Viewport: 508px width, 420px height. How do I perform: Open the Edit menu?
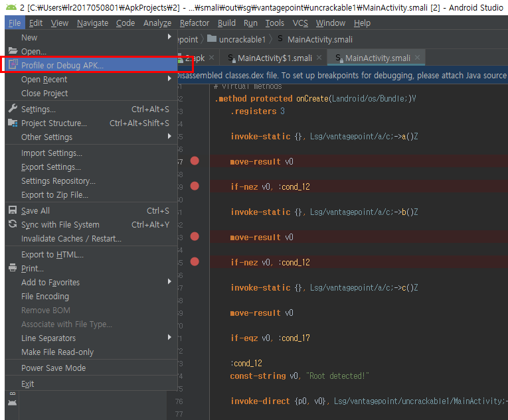[x=36, y=23]
